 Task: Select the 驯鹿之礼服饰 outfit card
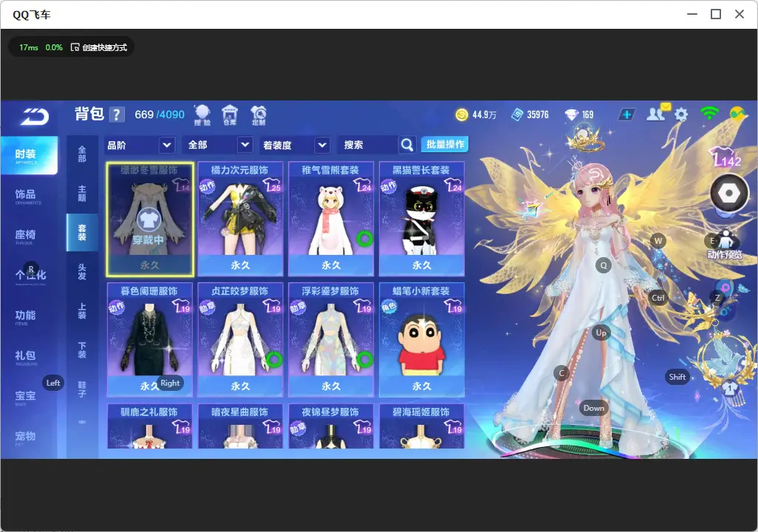[x=150, y=426]
